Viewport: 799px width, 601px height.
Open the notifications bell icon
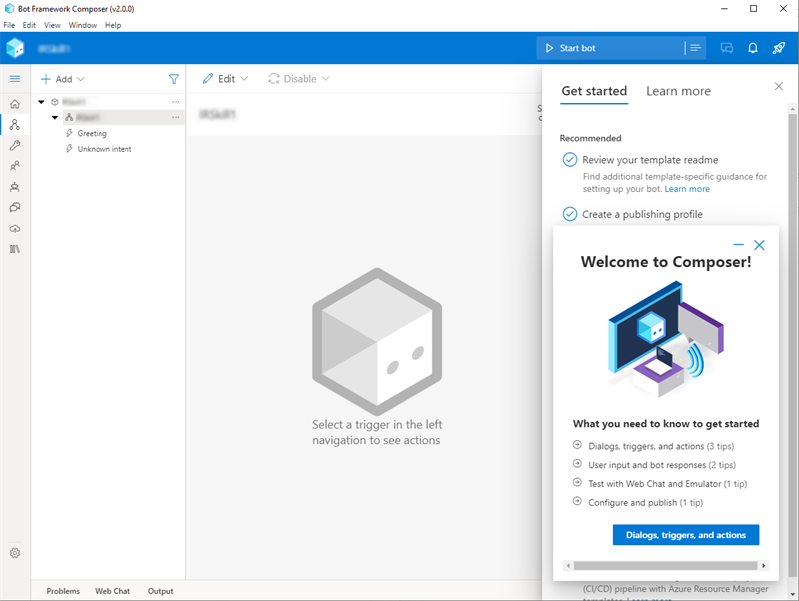point(753,48)
